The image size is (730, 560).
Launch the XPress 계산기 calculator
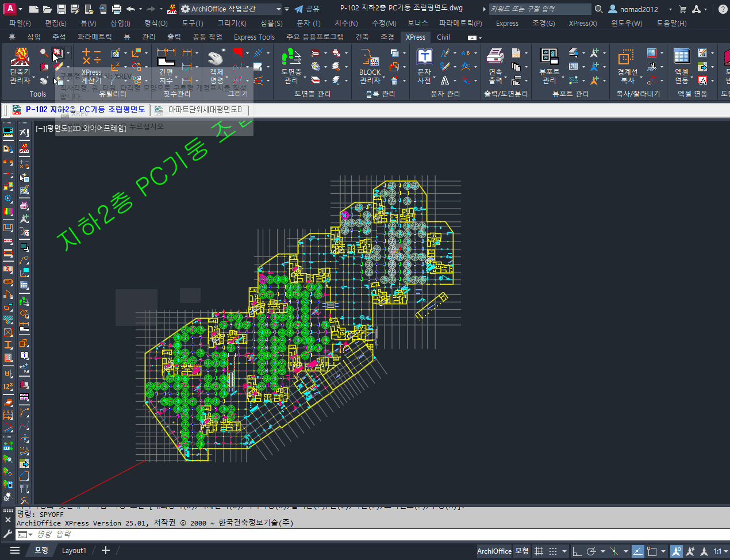click(x=91, y=66)
